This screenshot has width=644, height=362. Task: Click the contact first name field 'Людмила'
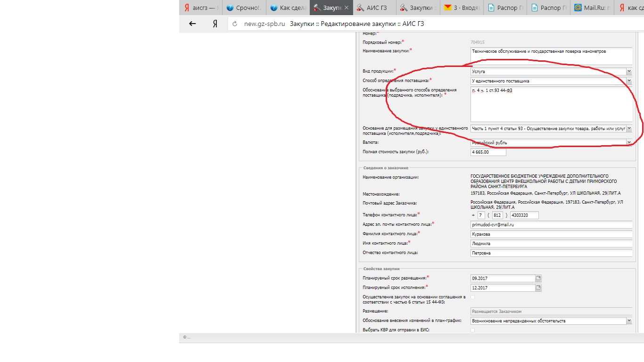pos(551,243)
